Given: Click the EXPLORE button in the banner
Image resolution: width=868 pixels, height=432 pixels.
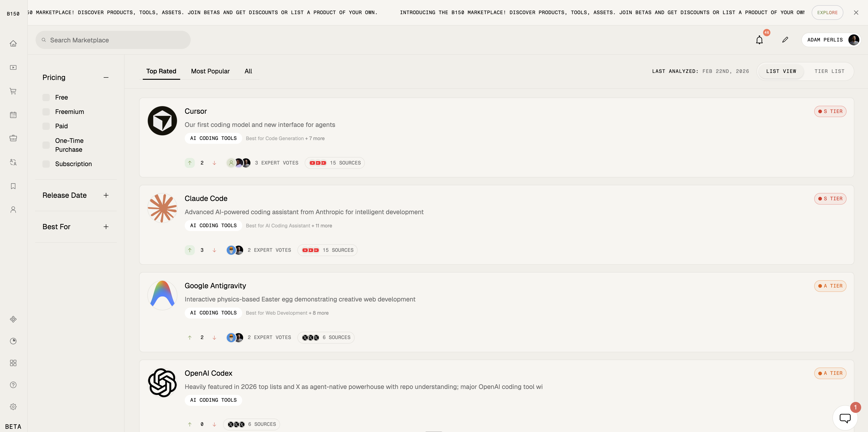Looking at the screenshot, I should [827, 13].
